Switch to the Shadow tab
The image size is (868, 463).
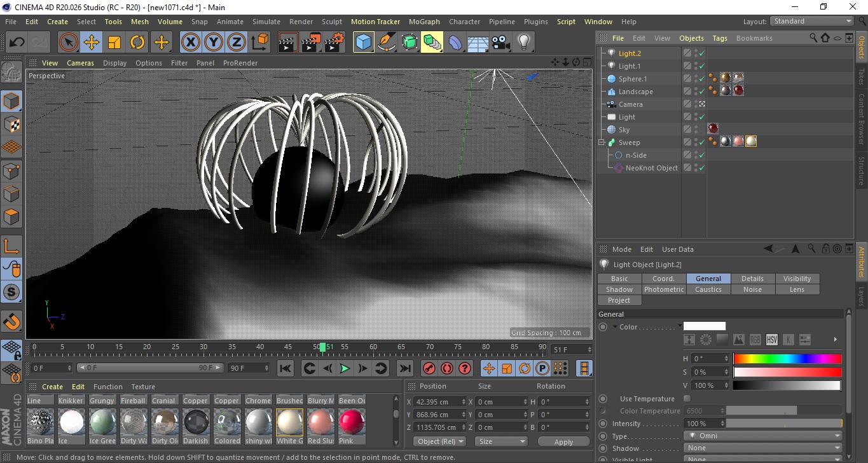click(x=619, y=289)
